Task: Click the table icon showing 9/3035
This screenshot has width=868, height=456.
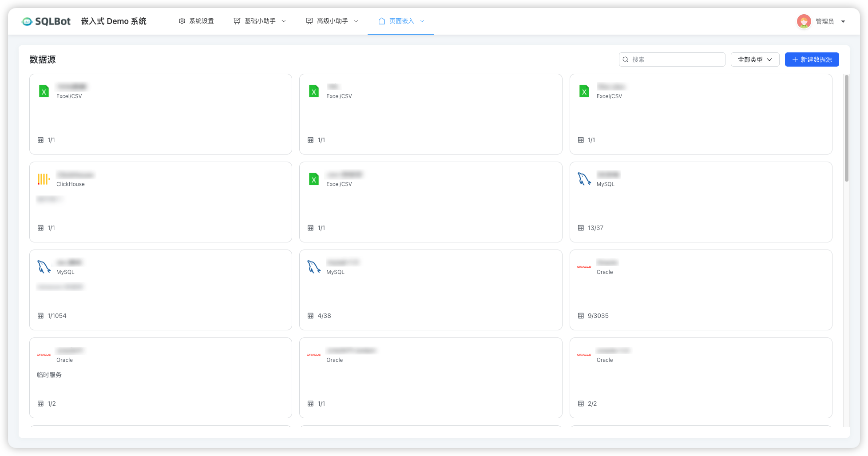Action: tap(581, 316)
